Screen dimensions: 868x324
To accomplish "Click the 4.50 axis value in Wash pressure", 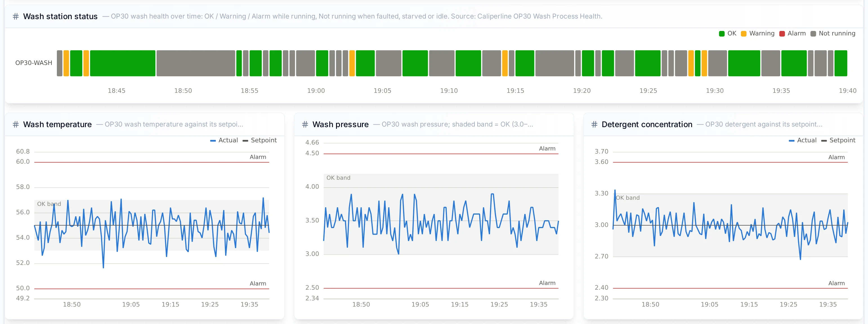I will [x=312, y=153].
